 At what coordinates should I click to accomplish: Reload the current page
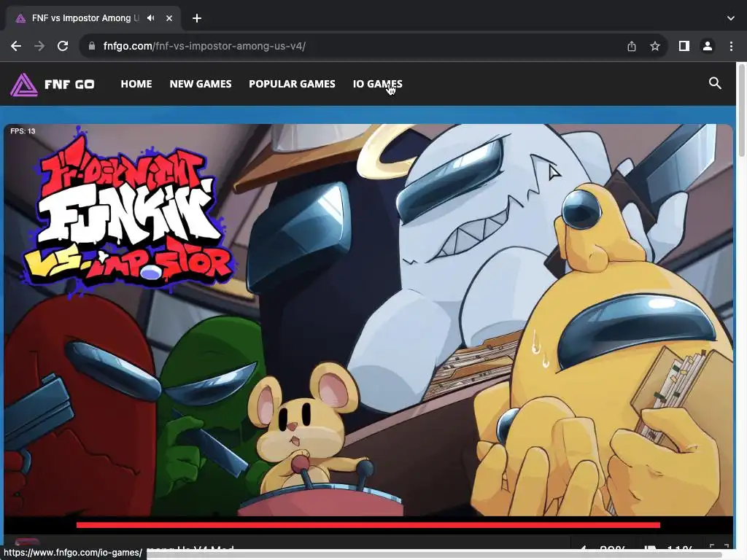pyautogui.click(x=63, y=46)
